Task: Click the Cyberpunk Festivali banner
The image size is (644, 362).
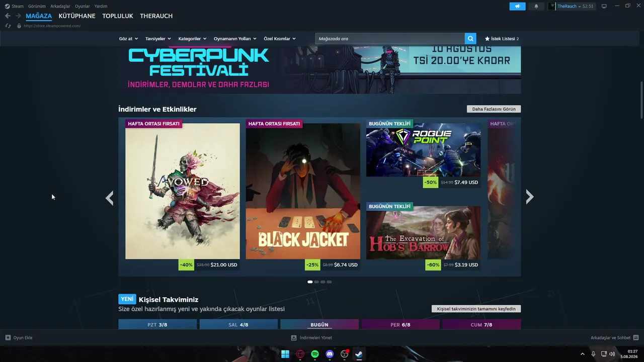Action: tap(319, 69)
